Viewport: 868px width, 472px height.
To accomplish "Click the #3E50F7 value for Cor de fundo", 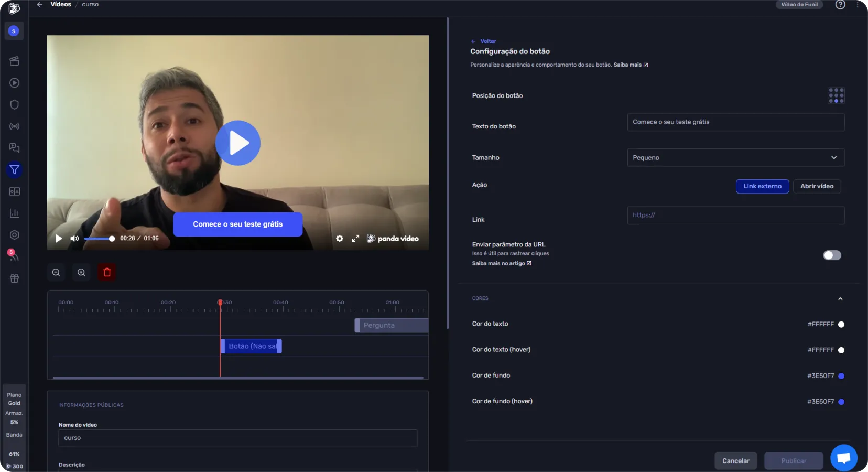I will (820, 376).
